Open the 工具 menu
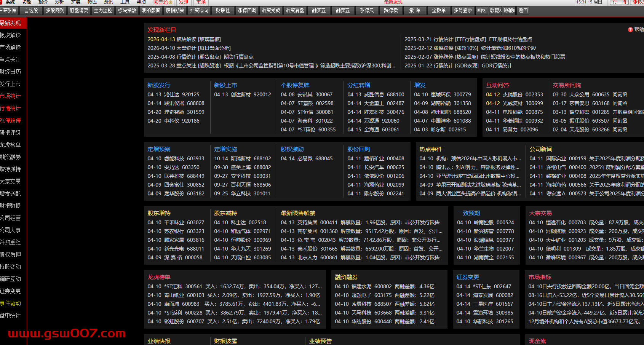 [125, 2]
